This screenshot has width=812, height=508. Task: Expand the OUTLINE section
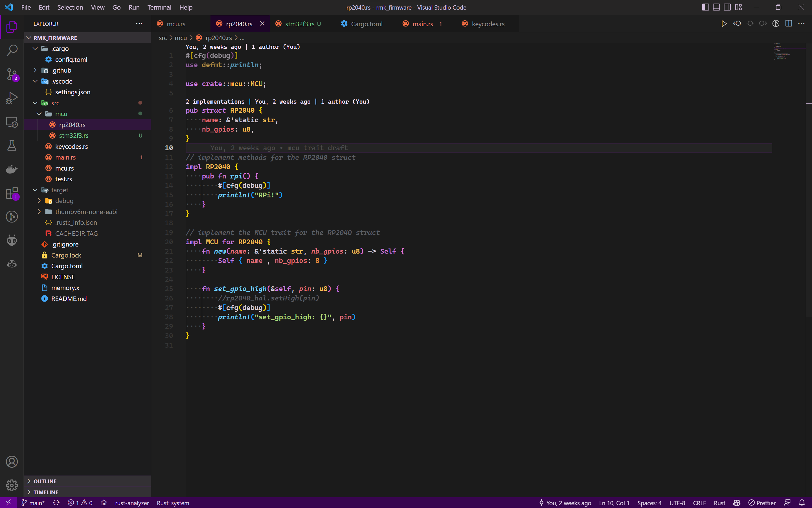pyautogui.click(x=45, y=481)
